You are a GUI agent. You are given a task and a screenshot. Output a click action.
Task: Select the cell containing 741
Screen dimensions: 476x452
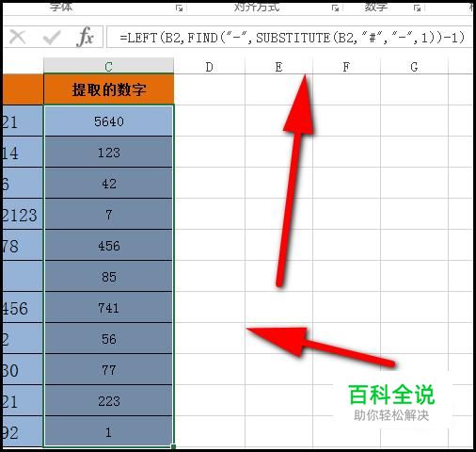108,307
